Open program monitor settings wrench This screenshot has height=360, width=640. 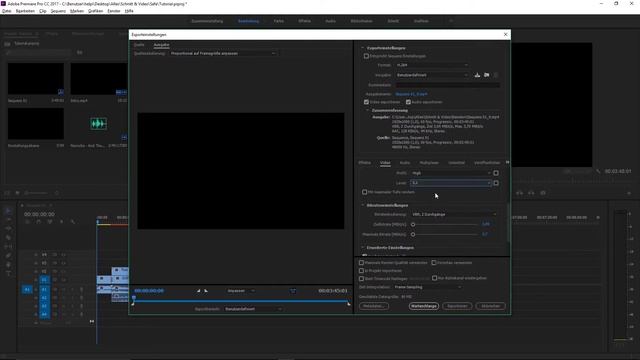pyautogui.click(x=598, y=171)
